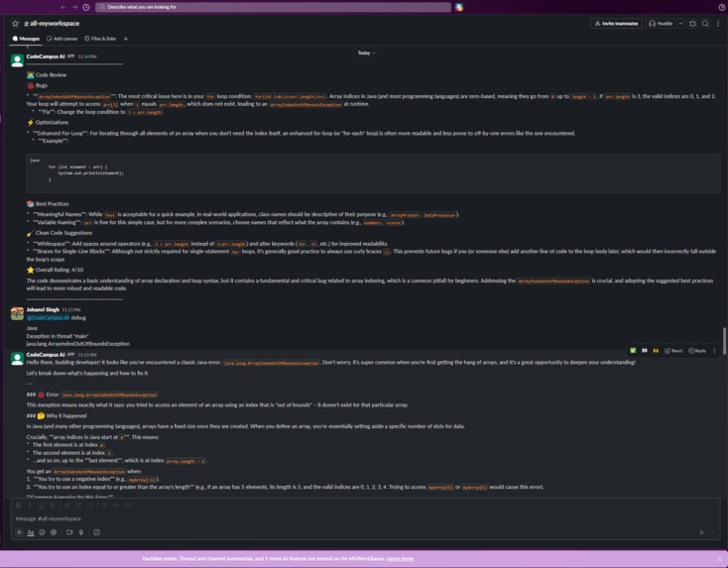Click the Jahanvi Singh sender name
The image size is (728, 568).
click(43, 309)
